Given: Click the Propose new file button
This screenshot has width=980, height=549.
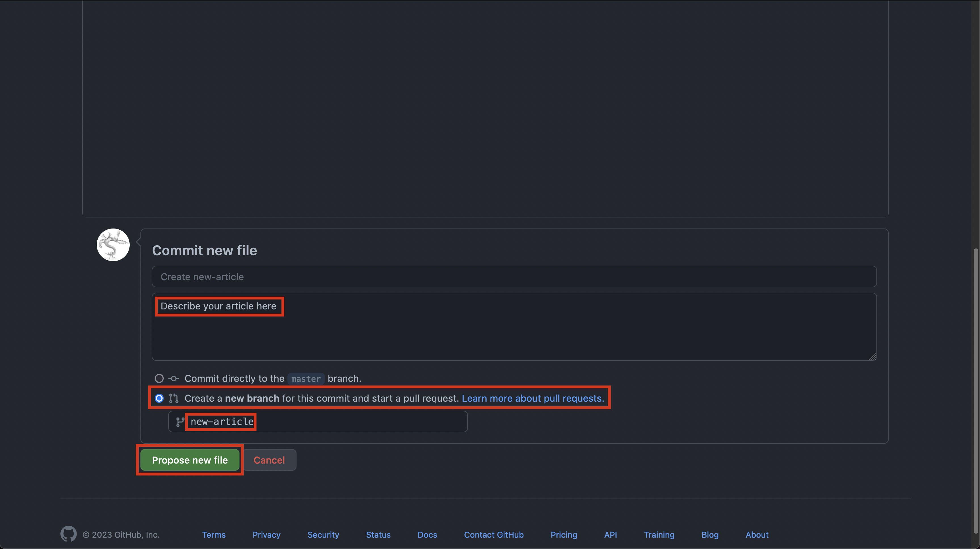Looking at the screenshot, I should coord(190,460).
